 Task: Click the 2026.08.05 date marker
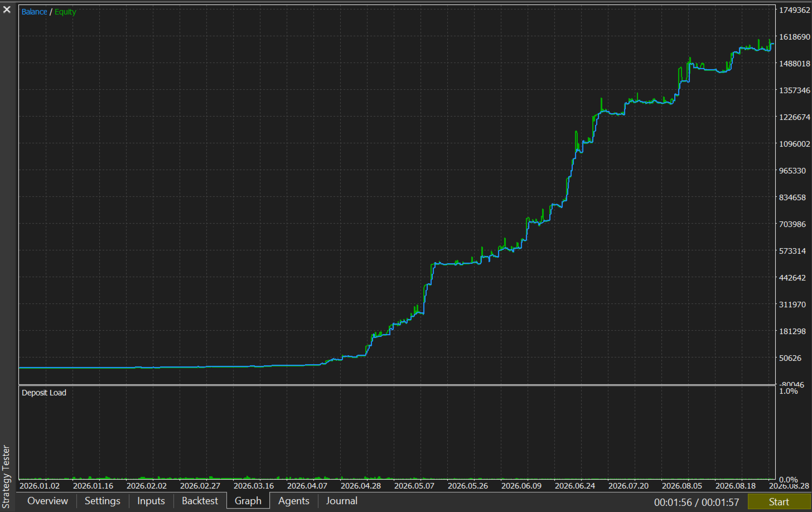coord(682,486)
